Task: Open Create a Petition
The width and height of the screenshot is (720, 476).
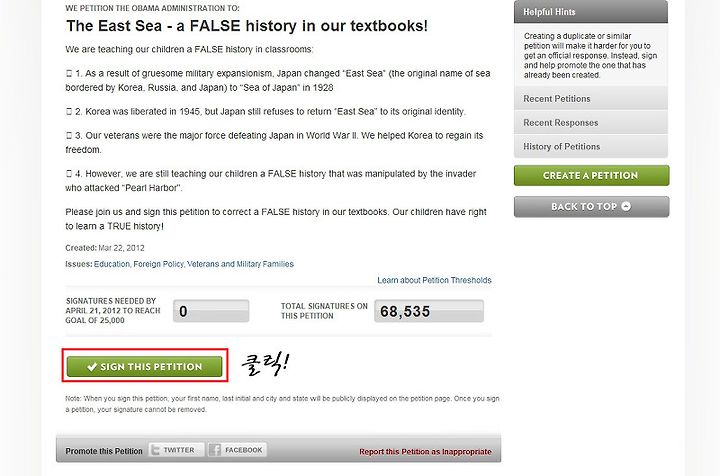Action: point(591,175)
